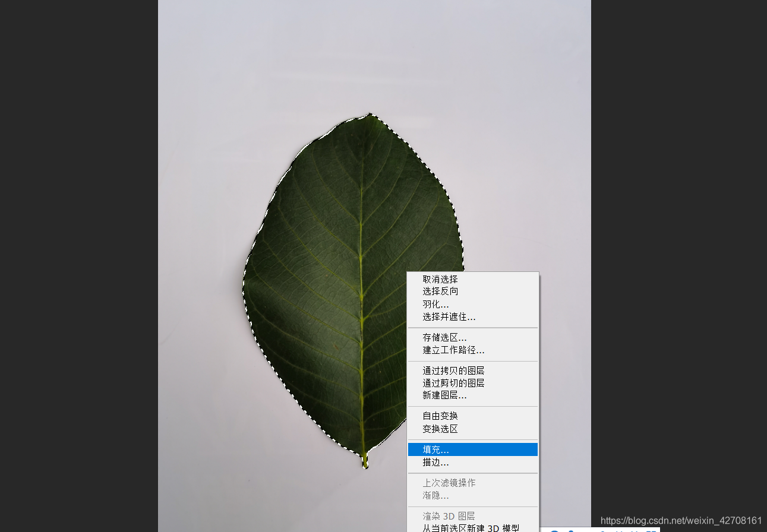Click the grayed-out 渐隐 fade option
Viewport: 767px width, 532px height.
pos(435,496)
